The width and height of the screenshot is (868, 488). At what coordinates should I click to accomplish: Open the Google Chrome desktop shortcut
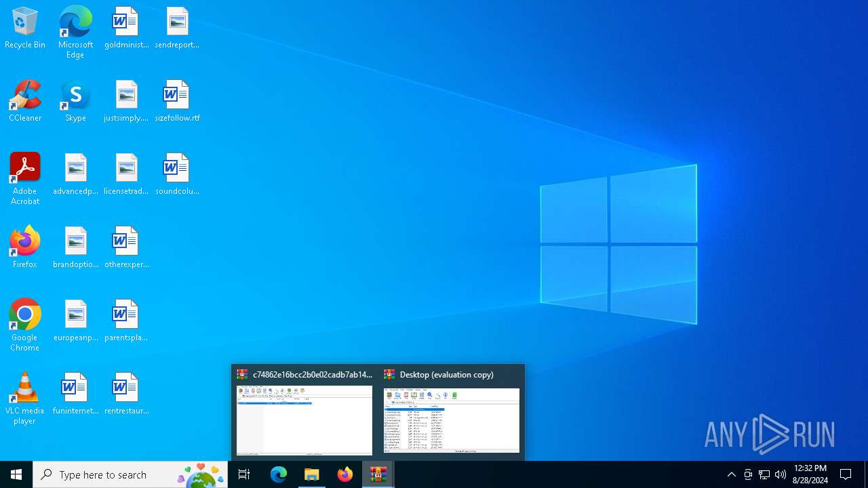pyautogui.click(x=25, y=325)
